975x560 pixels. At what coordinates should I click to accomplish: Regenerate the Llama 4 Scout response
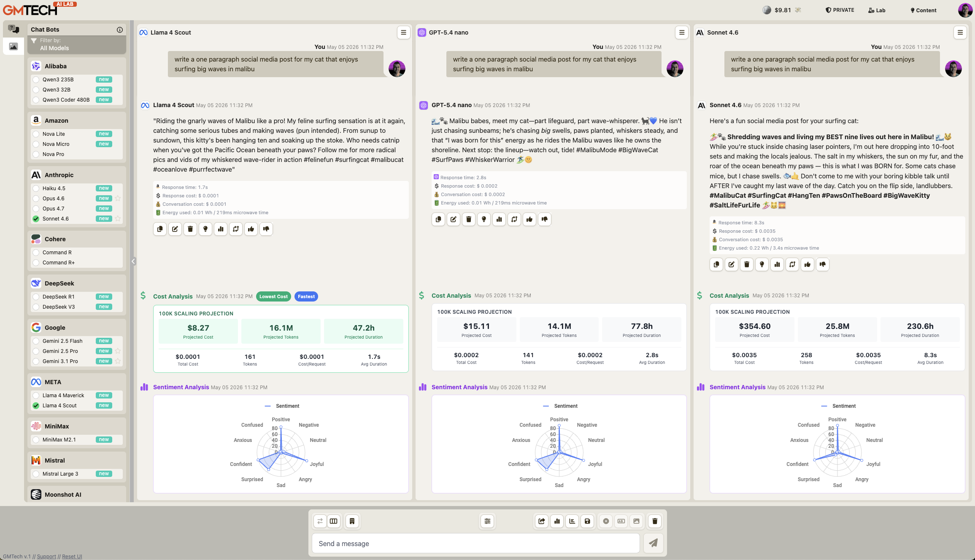pos(236,229)
